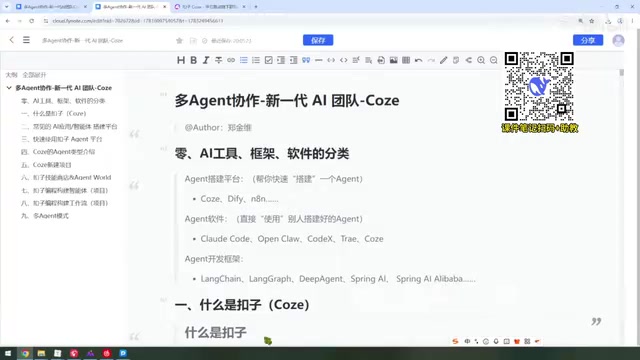This screenshot has height=360, width=640.
Task: Click the 分享 share button
Action: pos(588,40)
